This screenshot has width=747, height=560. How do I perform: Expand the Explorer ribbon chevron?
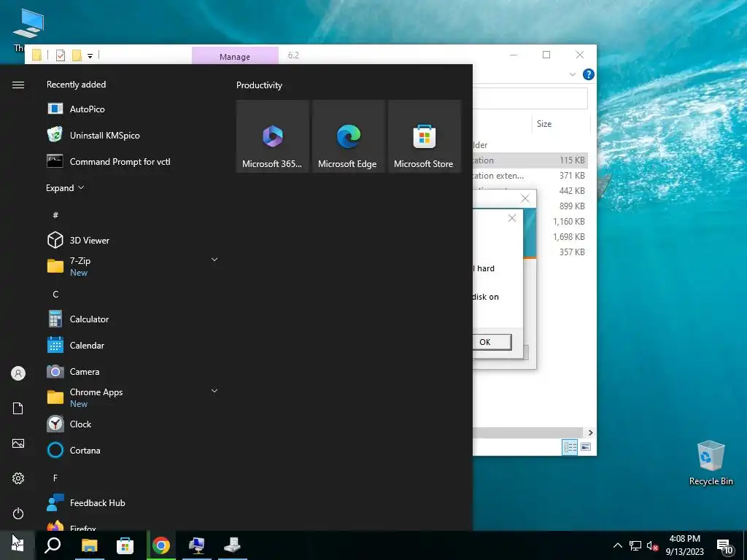(x=573, y=75)
